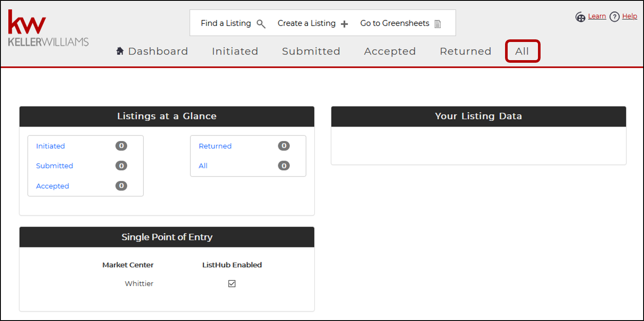Uncheck the ListHub Enabled checkbox for Whittier
644x321 pixels.
coord(232,284)
